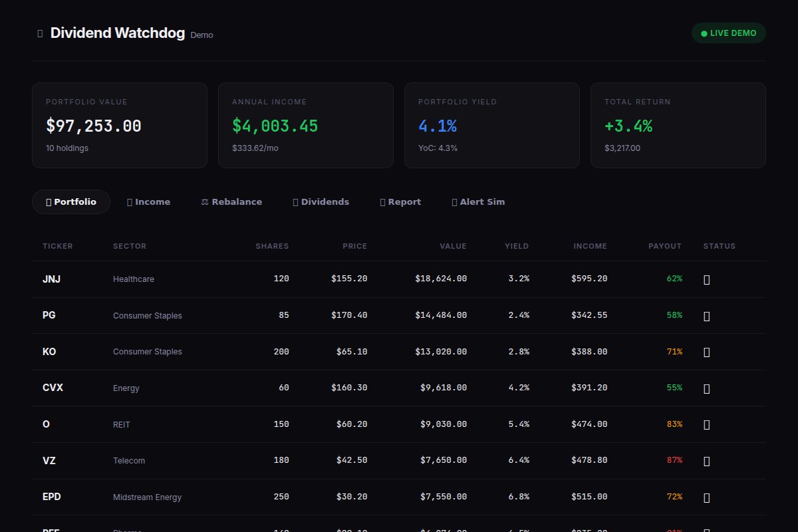Click the status icon in the JNJ row
798x532 pixels.
(x=706, y=279)
